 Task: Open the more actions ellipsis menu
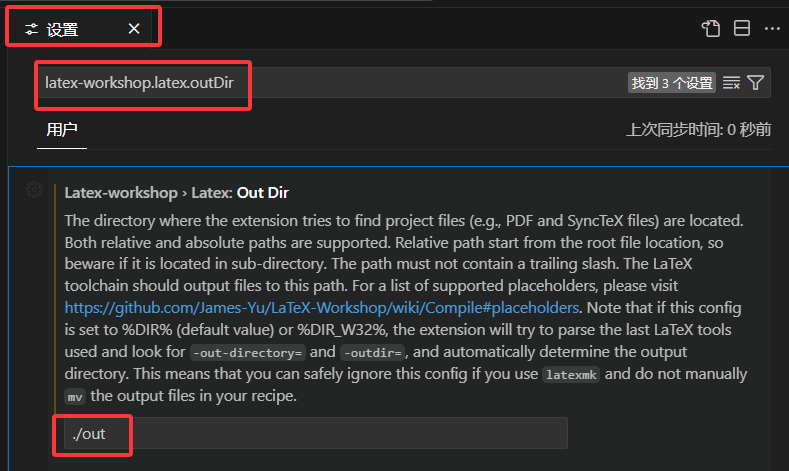click(x=772, y=29)
